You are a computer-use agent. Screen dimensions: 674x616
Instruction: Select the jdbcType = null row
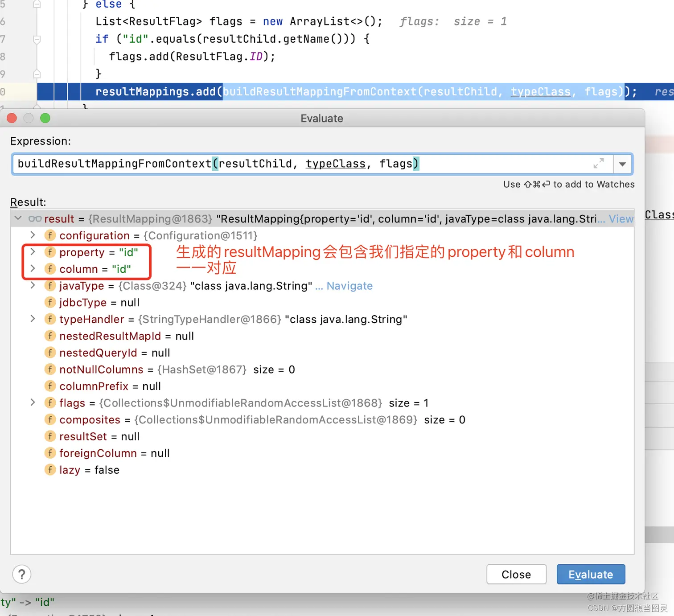click(322, 303)
